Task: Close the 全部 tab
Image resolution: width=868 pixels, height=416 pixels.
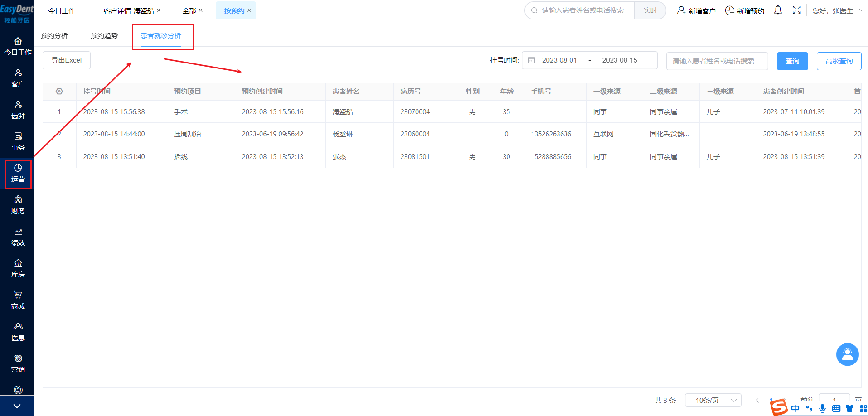Action: (x=200, y=10)
